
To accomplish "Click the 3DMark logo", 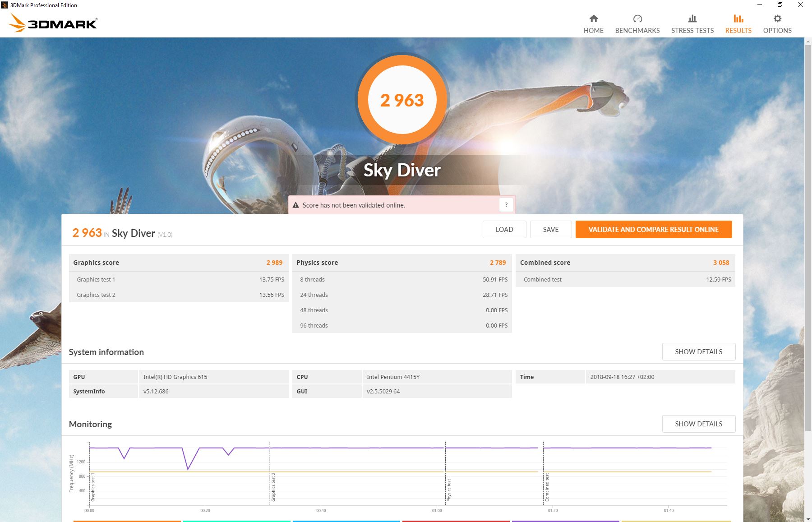I will pos(53,23).
